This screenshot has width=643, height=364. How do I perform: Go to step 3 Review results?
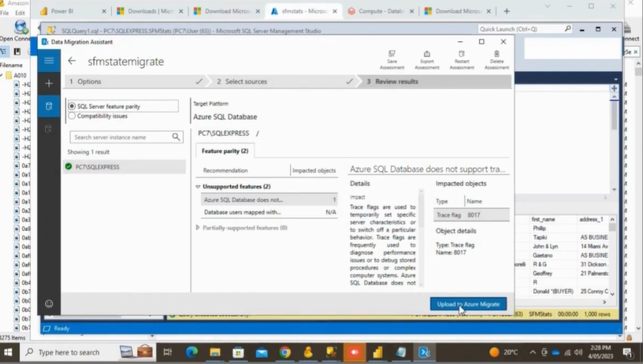pyautogui.click(x=435, y=82)
